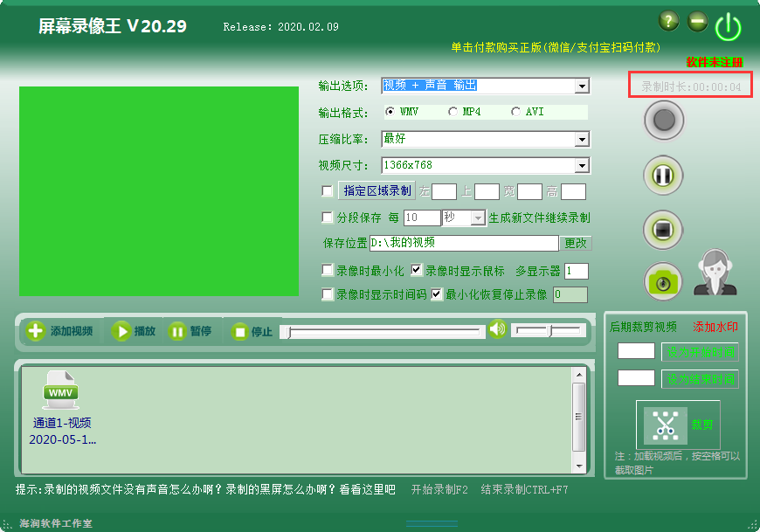Image resolution: width=760 pixels, height=532 pixels.
Task: Click the 设为开始时间 button
Action: [x=700, y=352]
